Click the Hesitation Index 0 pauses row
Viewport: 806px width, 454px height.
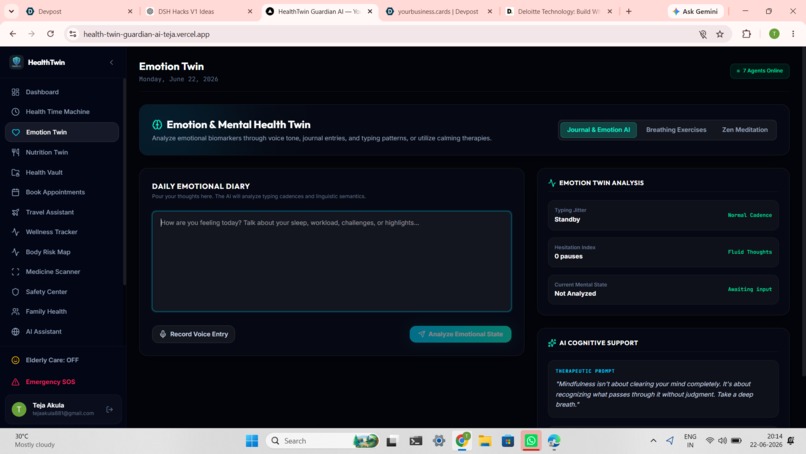[x=663, y=252]
